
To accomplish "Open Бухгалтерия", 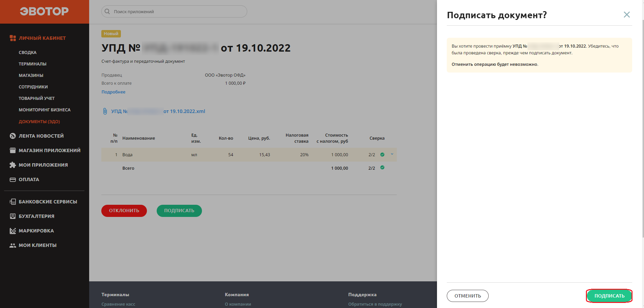I will [x=36, y=216].
